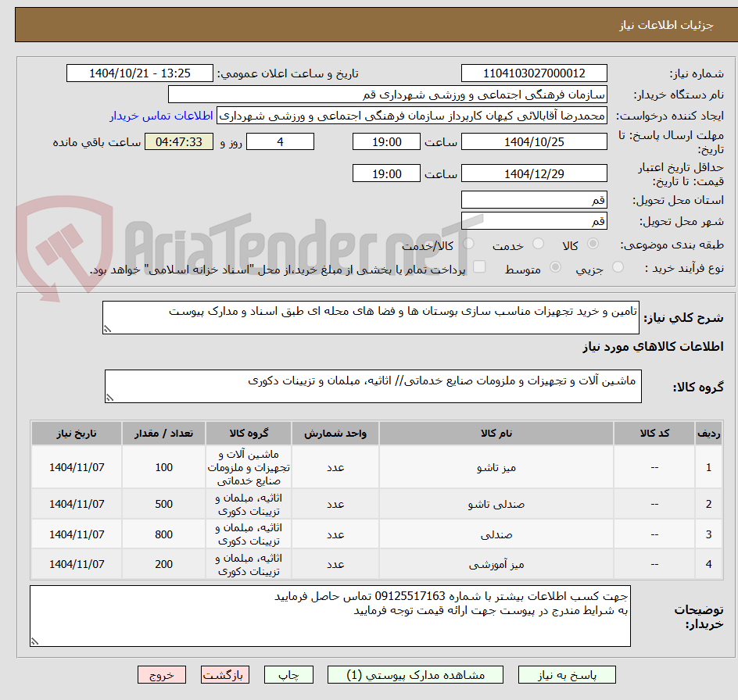
Task: Select the میز تاشو item name
Action: 496,468
